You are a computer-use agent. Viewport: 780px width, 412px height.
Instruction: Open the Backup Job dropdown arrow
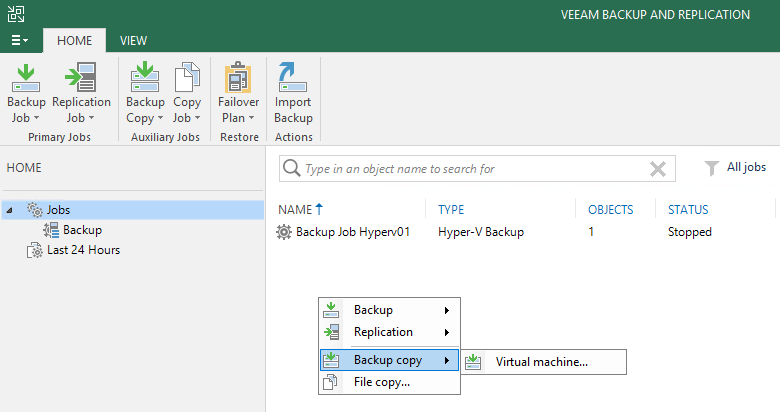(36, 118)
